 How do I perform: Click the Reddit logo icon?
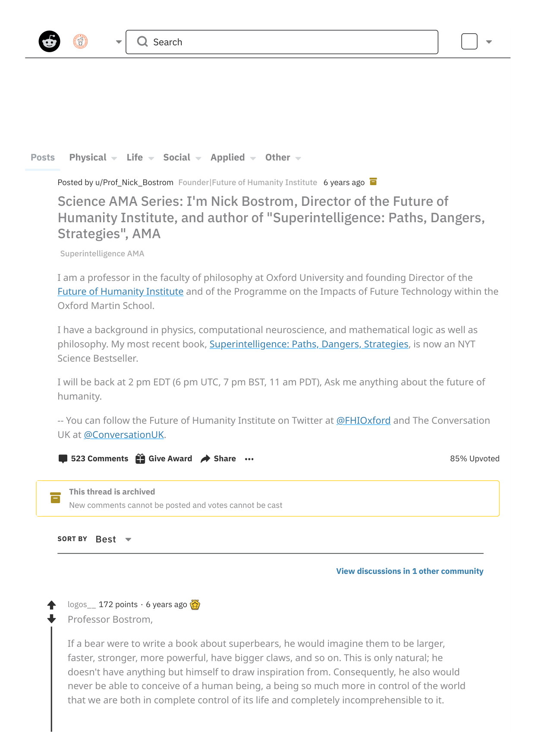coord(50,41)
